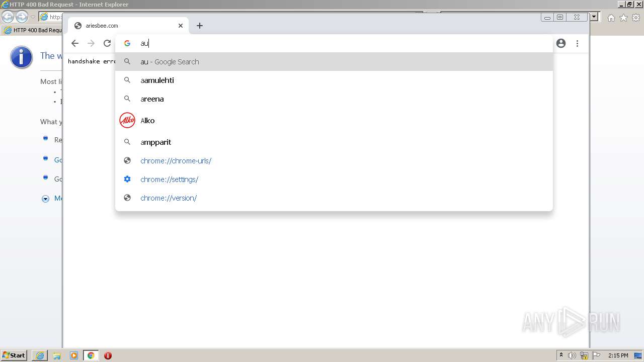Go back using Chrome's back arrow
The width and height of the screenshot is (644, 362).
click(x=75, y=43)
